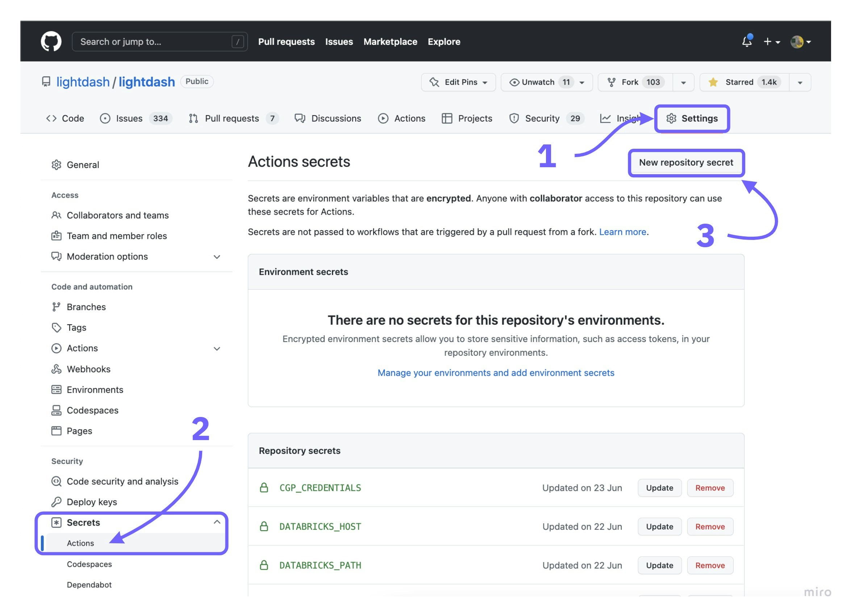
Task: Click the star icon to unstar repository
Action: click(713, 82)
